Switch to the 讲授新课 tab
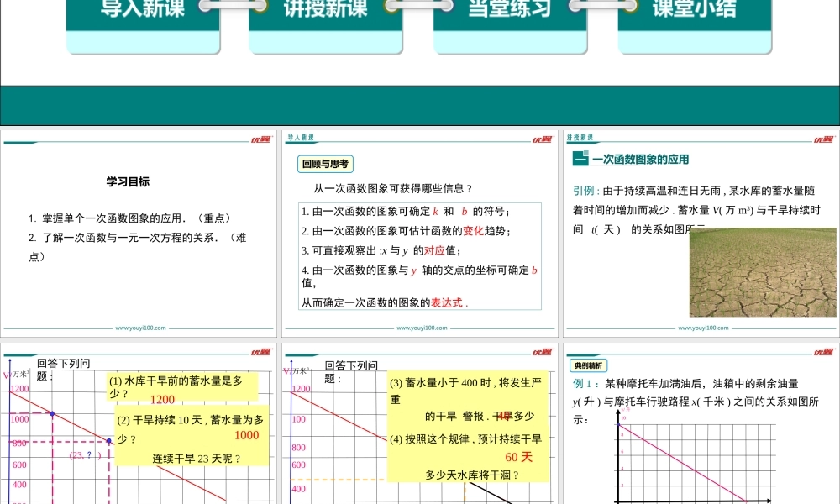The width and height of the screenshot is (840, 504). pyautogui.click(x=325, y=10)
